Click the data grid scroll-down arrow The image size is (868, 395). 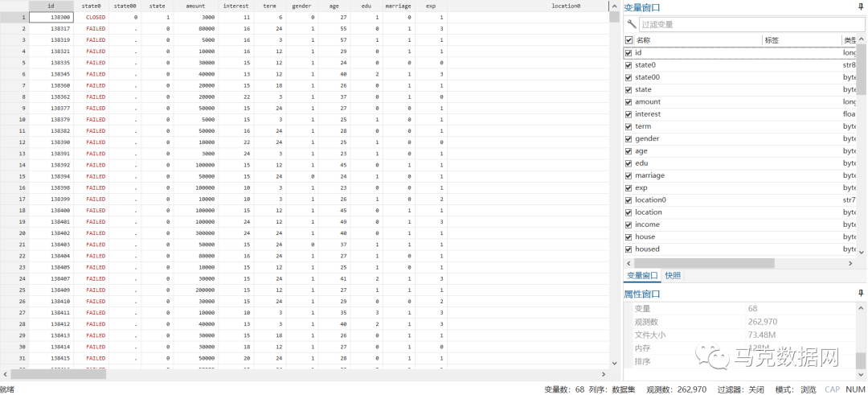(x=614, y=364)
